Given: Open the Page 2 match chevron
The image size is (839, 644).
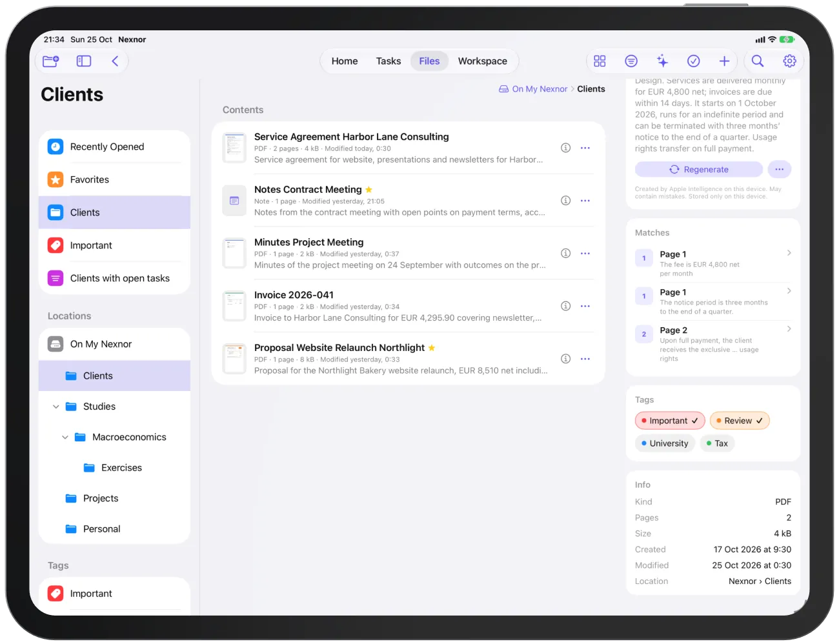Looking at the screenshot, I should tap(789, 329).
